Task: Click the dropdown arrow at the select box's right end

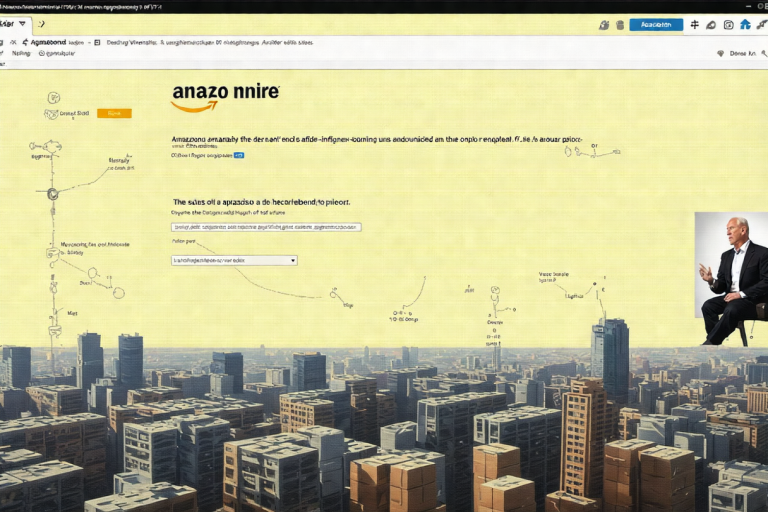Action: tap(292, 260)
